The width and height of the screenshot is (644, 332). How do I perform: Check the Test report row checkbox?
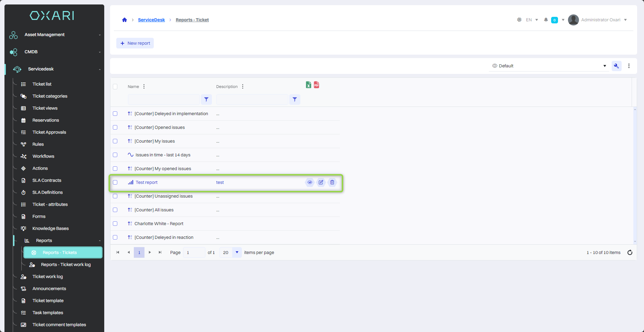115,182
